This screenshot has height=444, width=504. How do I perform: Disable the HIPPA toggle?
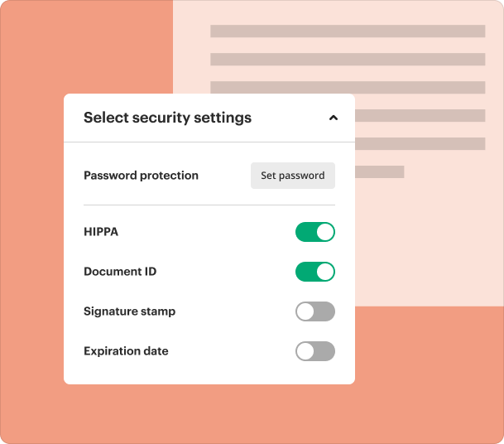point(314,232)
